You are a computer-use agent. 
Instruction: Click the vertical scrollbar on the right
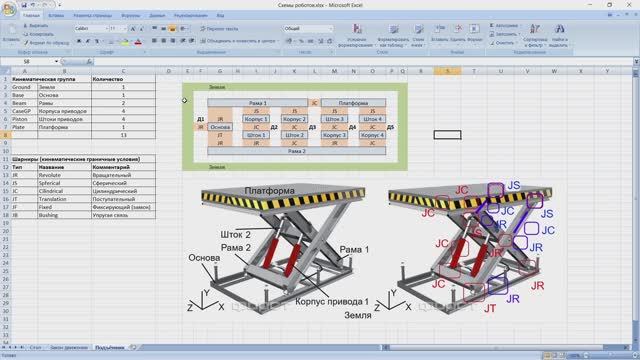pos(636,204)
